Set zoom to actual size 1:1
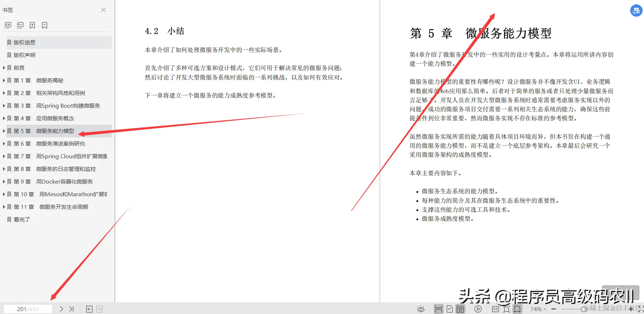Screen dimensions: 644x314 495,309
